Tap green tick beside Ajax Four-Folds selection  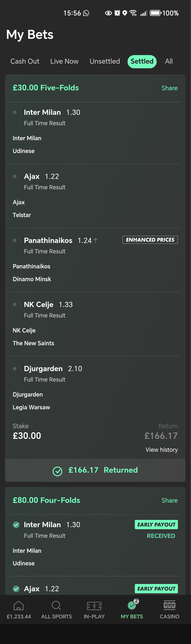pyautogui.click(x=16, y=589)
